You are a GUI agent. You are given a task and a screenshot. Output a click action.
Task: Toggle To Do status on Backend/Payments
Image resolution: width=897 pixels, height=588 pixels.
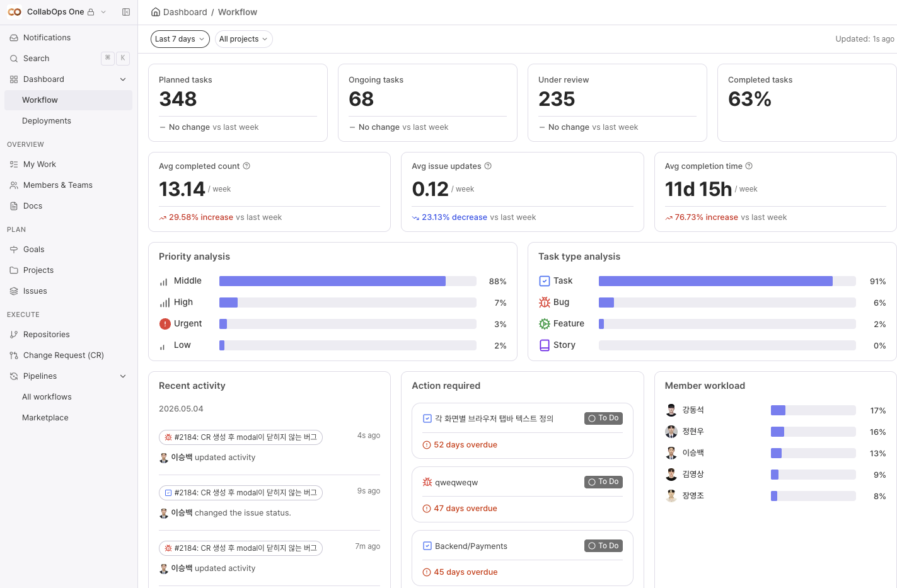[x=603, y=546]
